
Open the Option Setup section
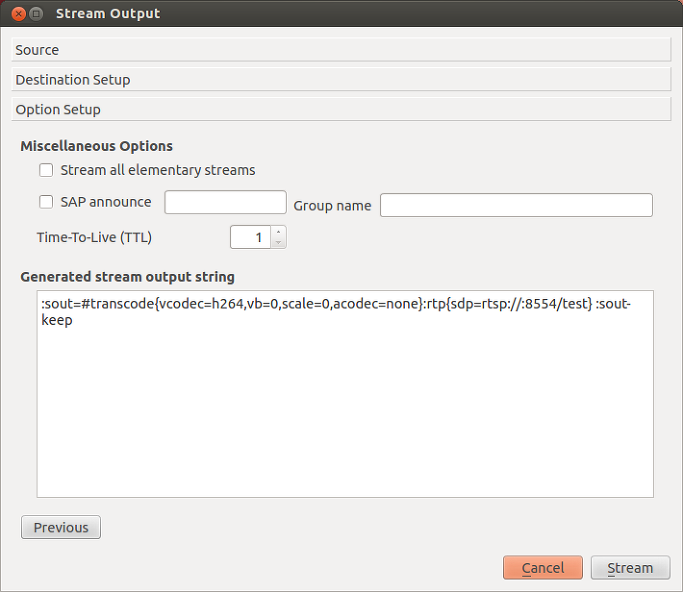341,109
